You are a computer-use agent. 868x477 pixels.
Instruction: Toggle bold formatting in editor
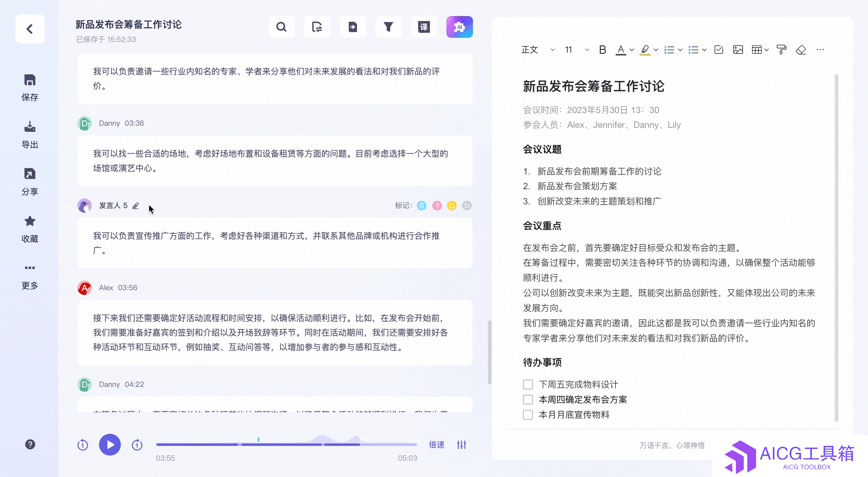[603, 50]
